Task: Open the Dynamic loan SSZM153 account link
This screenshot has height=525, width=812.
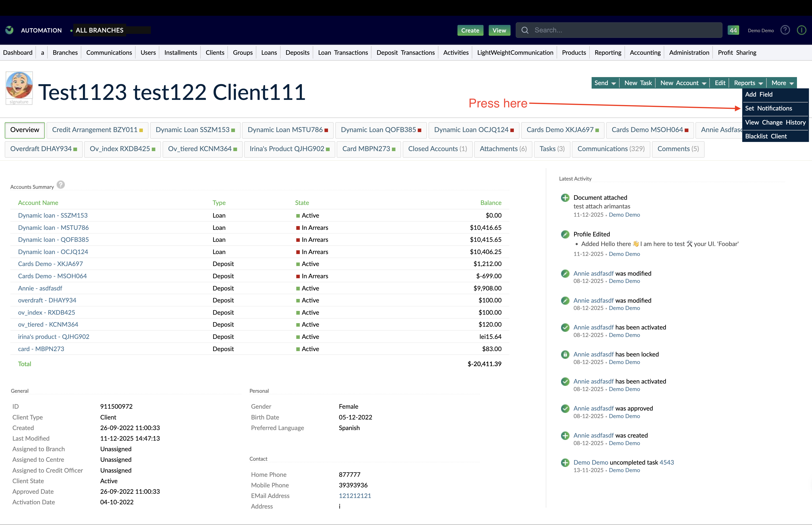Action: click(x=53, y=215)
